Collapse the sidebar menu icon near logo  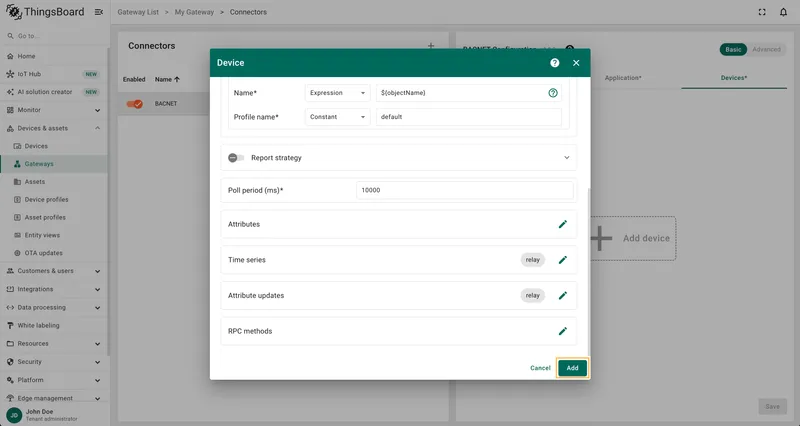click(99, 12)
